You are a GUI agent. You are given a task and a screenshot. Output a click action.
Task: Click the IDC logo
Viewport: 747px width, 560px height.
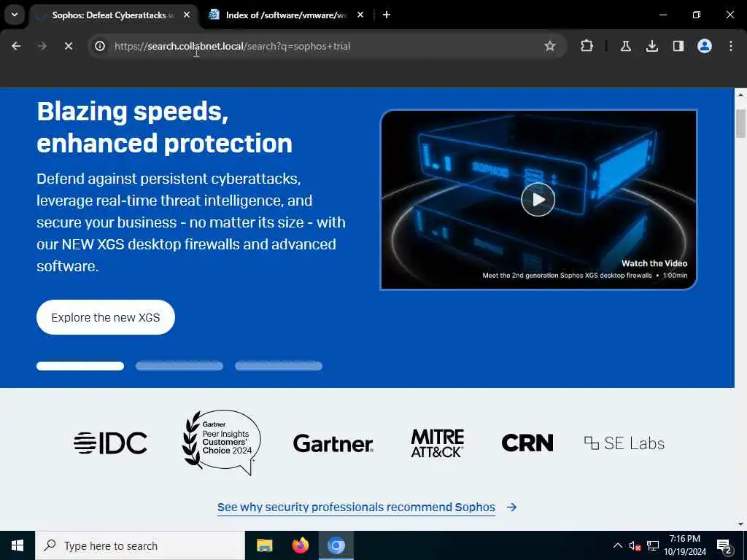(111, 443)
